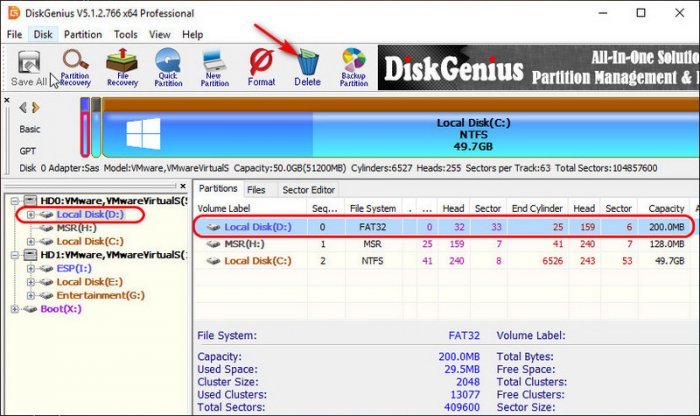Click the HD1 drive icon in the tree
The width and height of the screenshot is (700, 416).
tap(30, 254)
